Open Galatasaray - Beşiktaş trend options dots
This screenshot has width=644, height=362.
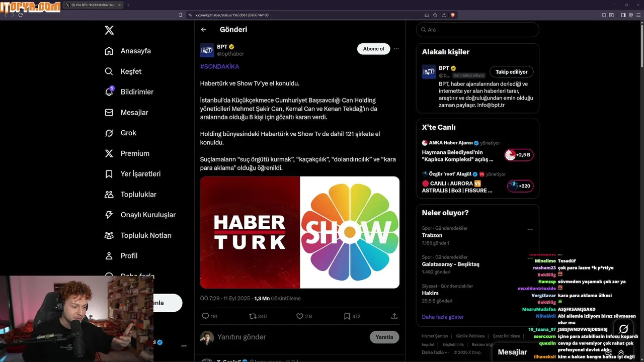(x=530, y=258)
